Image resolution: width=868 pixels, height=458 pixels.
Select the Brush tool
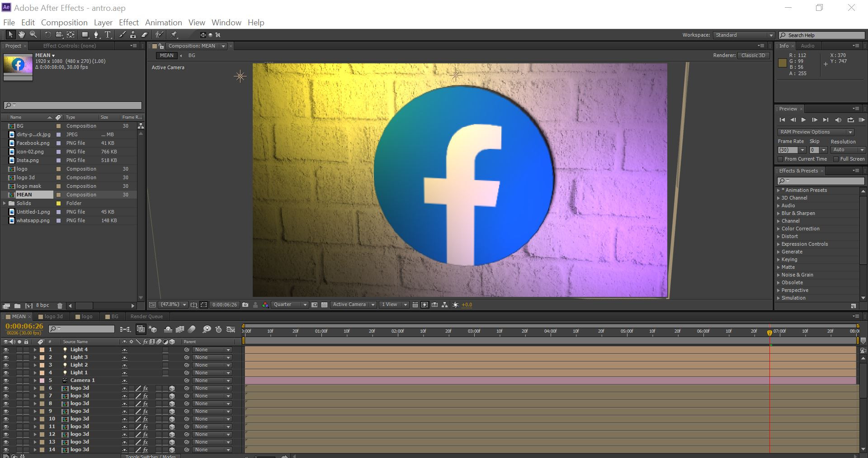(122, 35)
